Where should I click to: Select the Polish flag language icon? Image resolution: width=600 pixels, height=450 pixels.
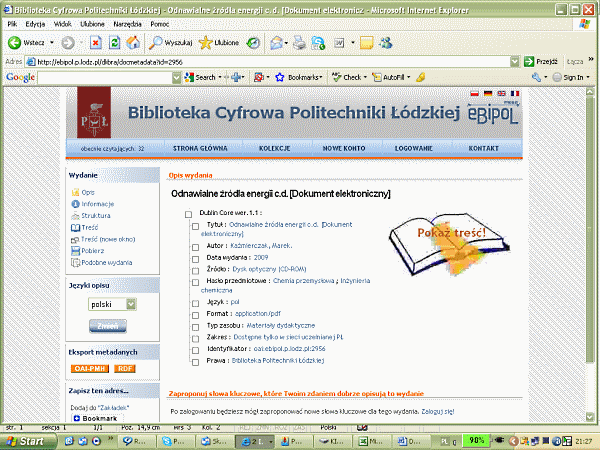(474, 93)
